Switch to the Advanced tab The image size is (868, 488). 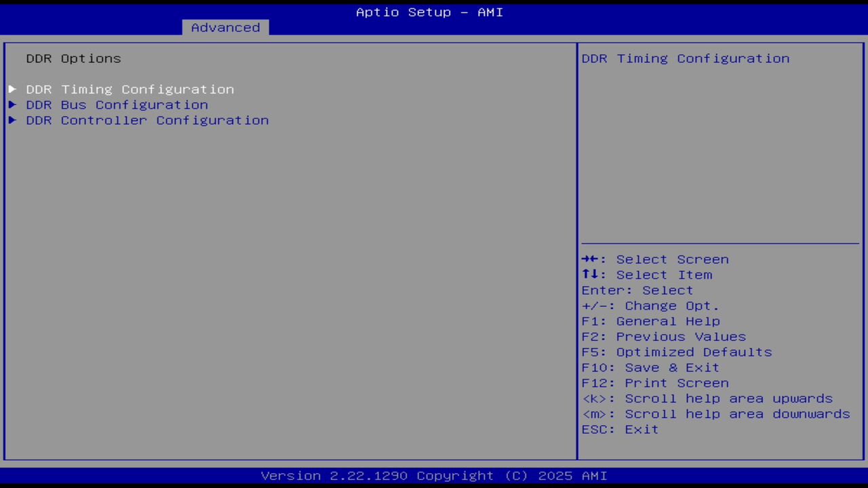click(225, 27)
